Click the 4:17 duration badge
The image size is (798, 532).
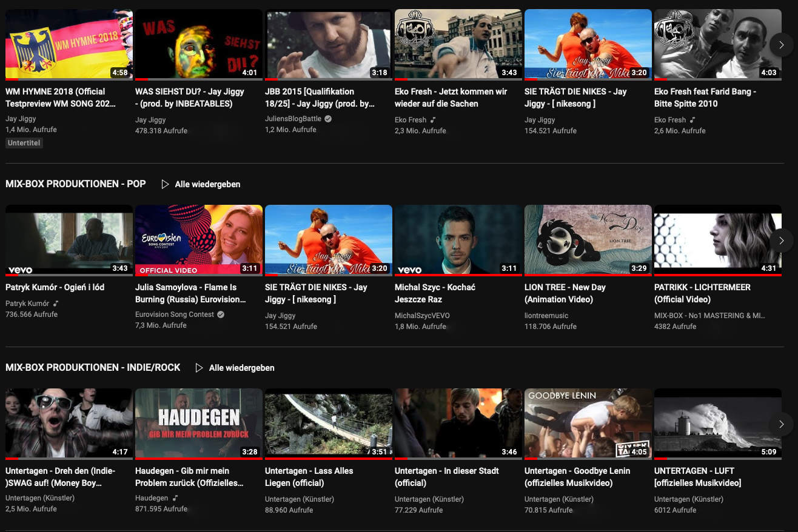coord(120,452)
